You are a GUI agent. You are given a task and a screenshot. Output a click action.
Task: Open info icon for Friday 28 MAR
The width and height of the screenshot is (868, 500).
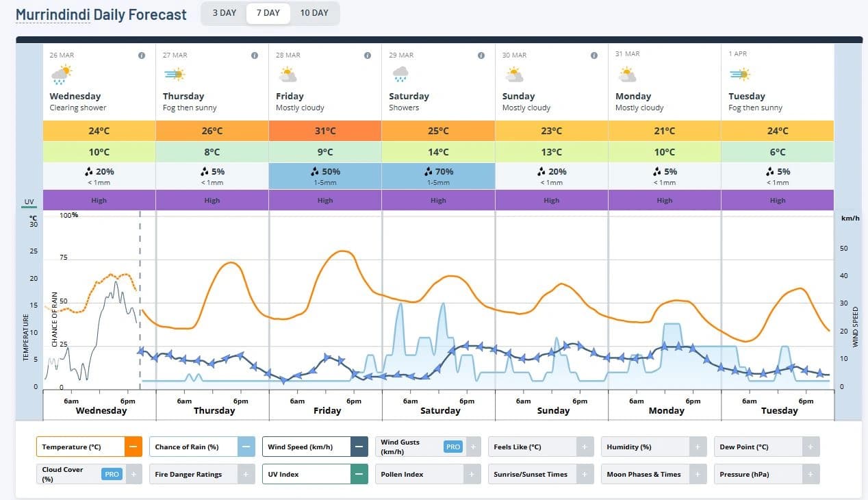368,55
